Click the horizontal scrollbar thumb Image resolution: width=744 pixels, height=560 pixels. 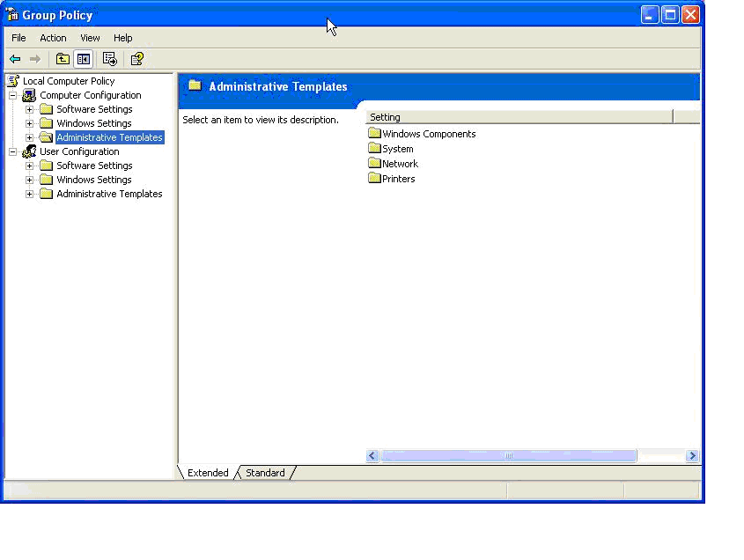pos(508,455)
